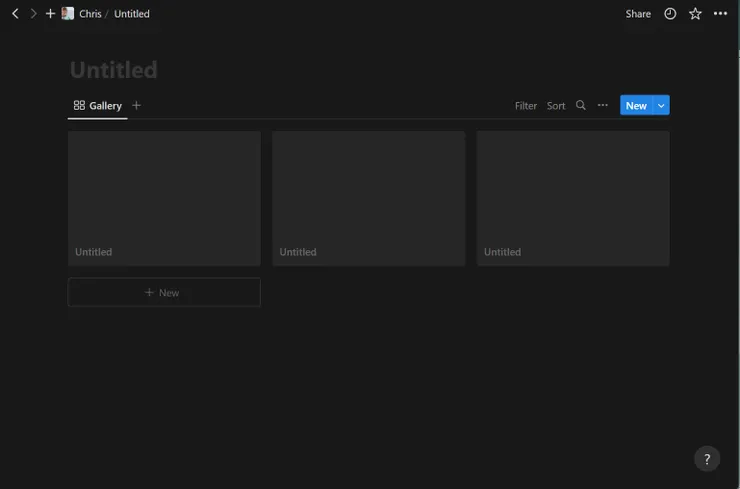Add a card with the + New button
This screenshot has width=740, height=489.
pyautogui.click(x=164, y=292)
